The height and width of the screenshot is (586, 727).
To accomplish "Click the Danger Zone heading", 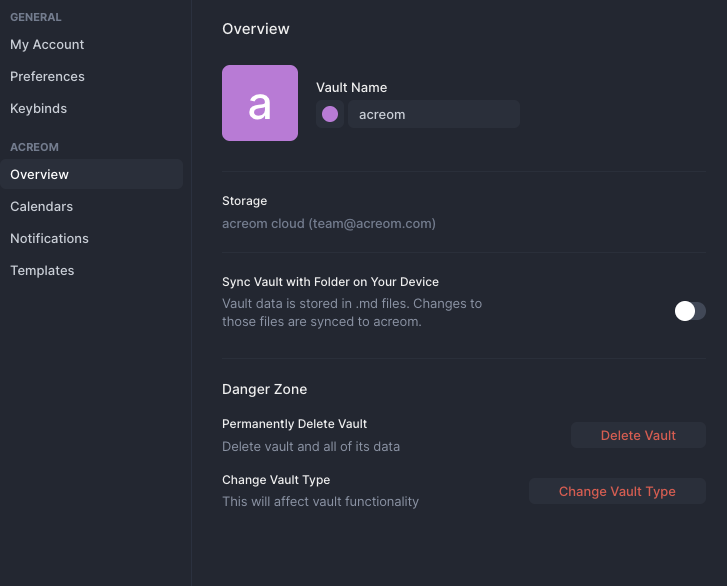I will coord(264,389).
